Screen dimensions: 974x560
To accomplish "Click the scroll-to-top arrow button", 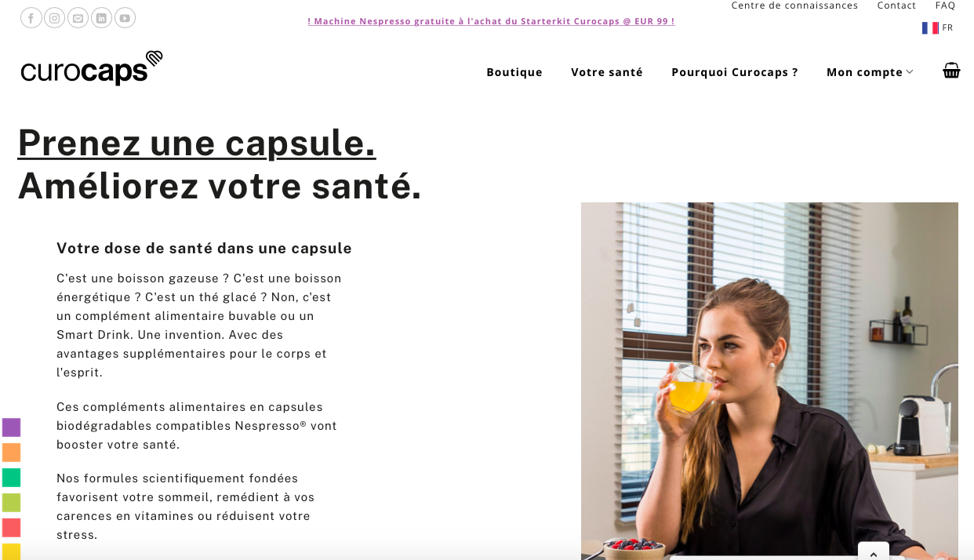I will [x=874, y=551].
